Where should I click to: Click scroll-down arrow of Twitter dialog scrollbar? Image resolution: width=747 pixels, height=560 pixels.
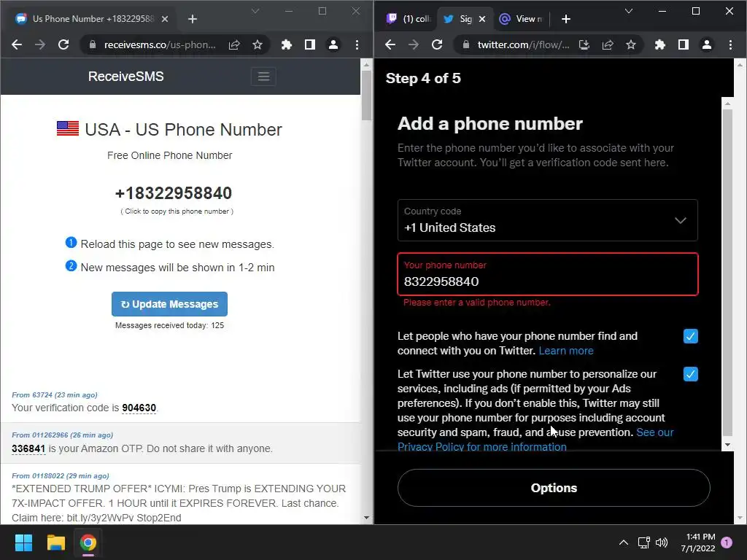[x=727, y=445]
